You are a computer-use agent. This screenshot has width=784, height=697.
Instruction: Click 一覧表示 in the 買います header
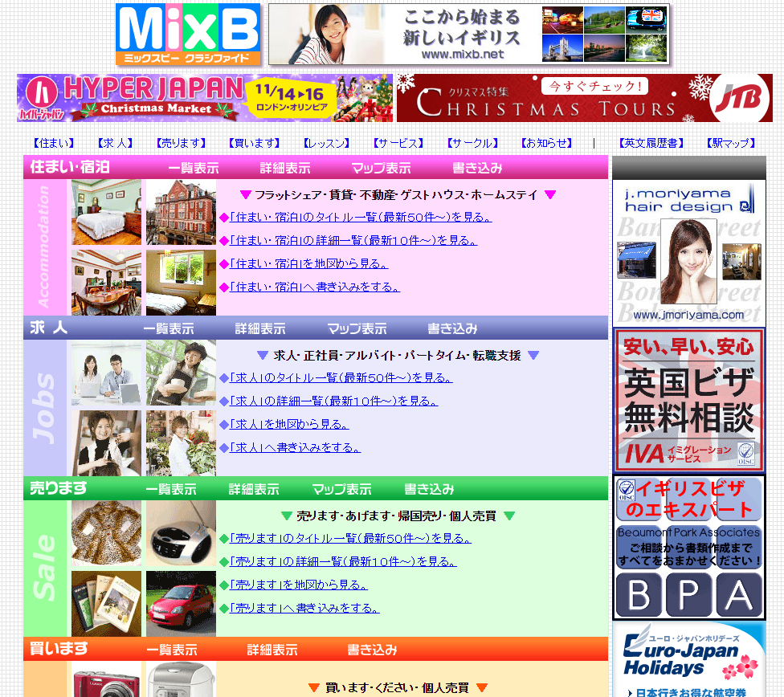click(172, 650)
